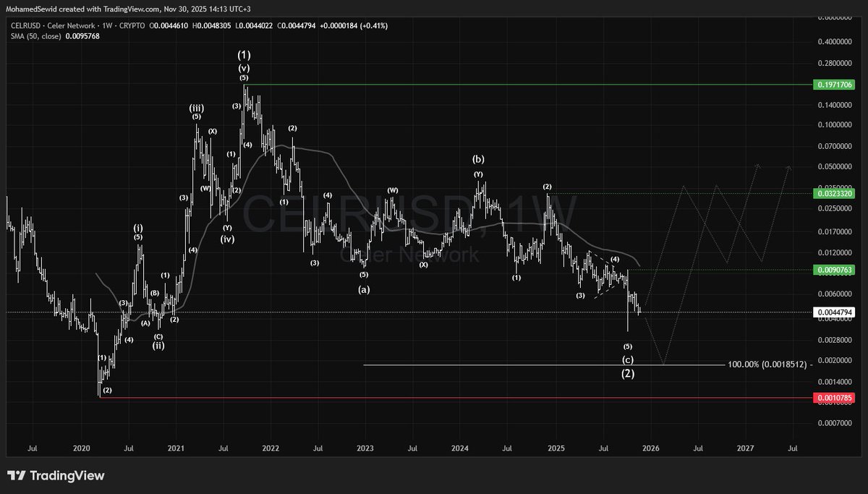868x494 pixels.
Task: Click the green 0.1971706 price label
Action: click(835, 85)
